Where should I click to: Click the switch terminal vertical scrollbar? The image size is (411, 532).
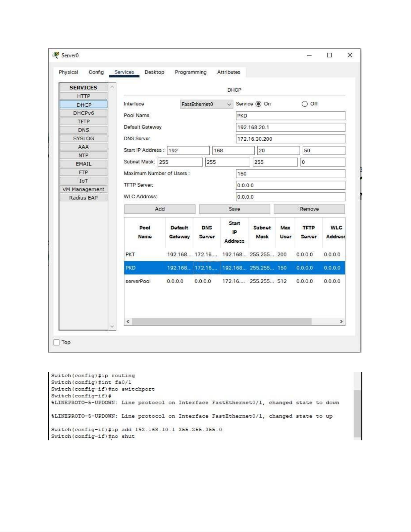pyautogui.click(x=357, y=414)
